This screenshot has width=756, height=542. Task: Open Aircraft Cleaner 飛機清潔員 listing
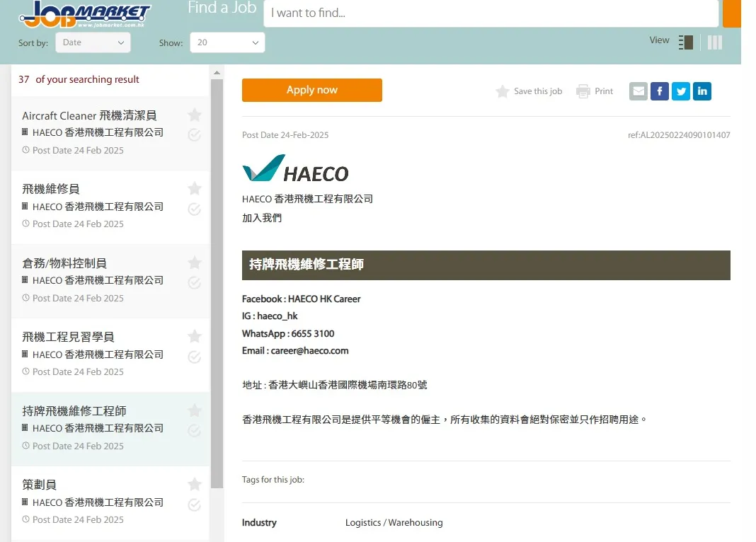point(89,115)
